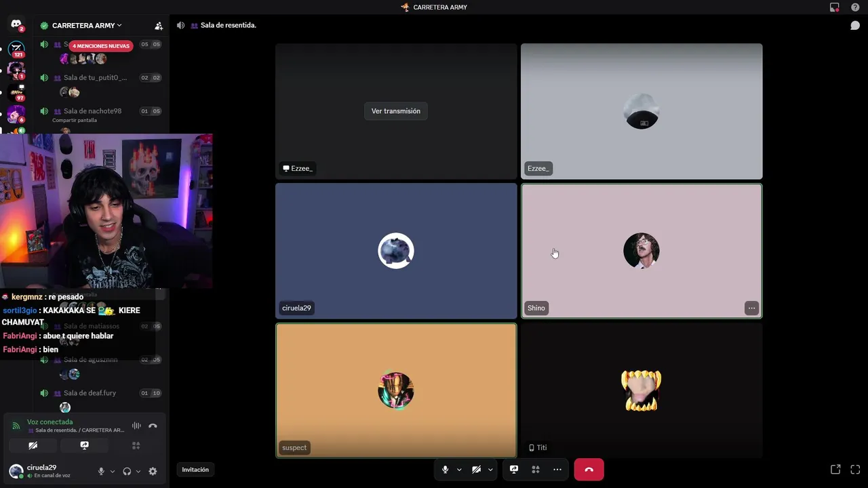Mute microphone in user panel
Image resolution: width=868 pixels, height=488 pixels.
[101, 471]
